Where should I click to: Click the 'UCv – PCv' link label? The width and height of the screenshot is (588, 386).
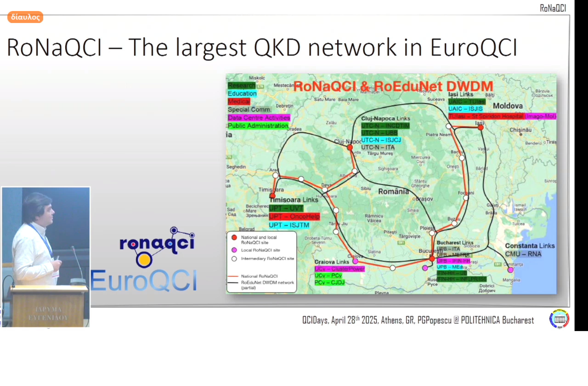(x=328, y=275)
